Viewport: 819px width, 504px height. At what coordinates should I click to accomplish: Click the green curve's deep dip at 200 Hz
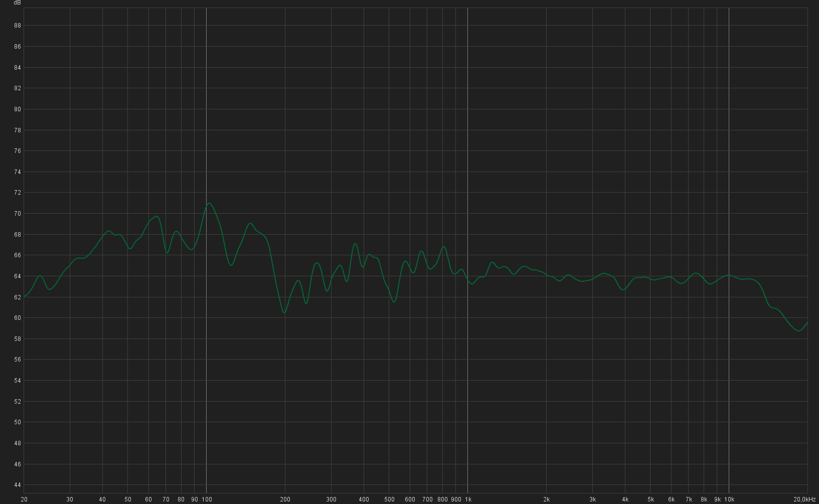[284, 312]
